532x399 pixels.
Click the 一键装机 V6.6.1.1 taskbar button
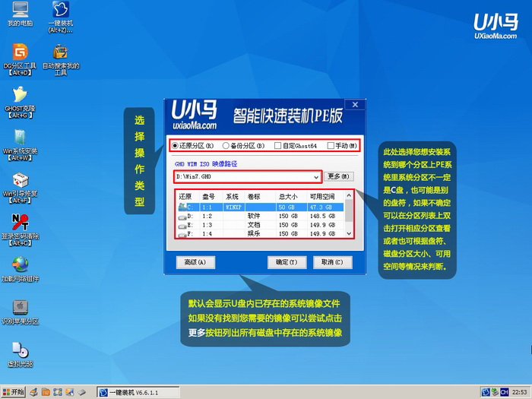tap(138, 393)
